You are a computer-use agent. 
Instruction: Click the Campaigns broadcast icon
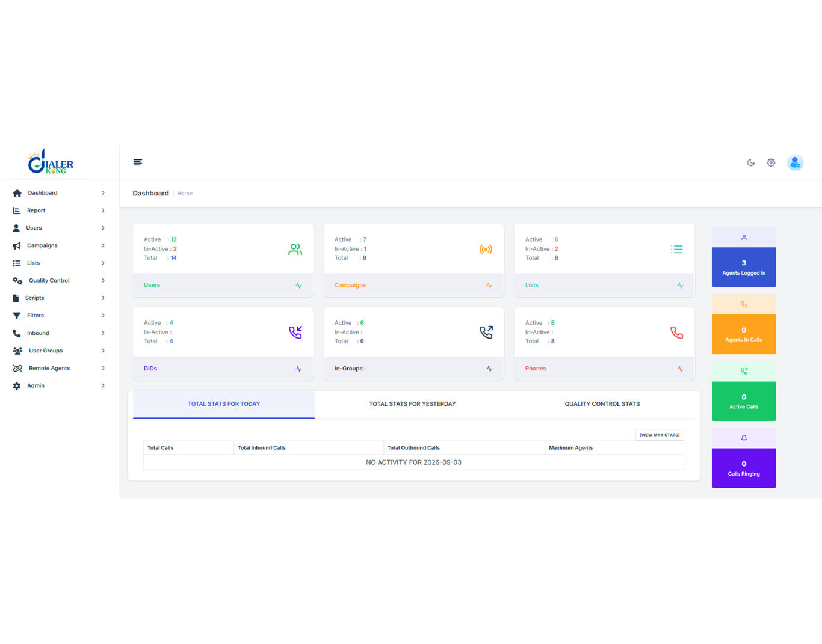pyautogui.click(x=486, y=249)
